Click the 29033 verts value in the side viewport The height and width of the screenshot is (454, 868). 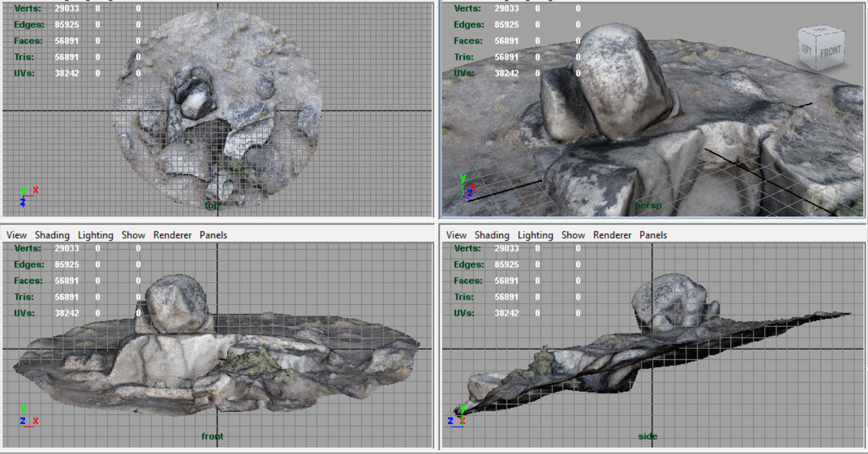(x=507, y=248)
